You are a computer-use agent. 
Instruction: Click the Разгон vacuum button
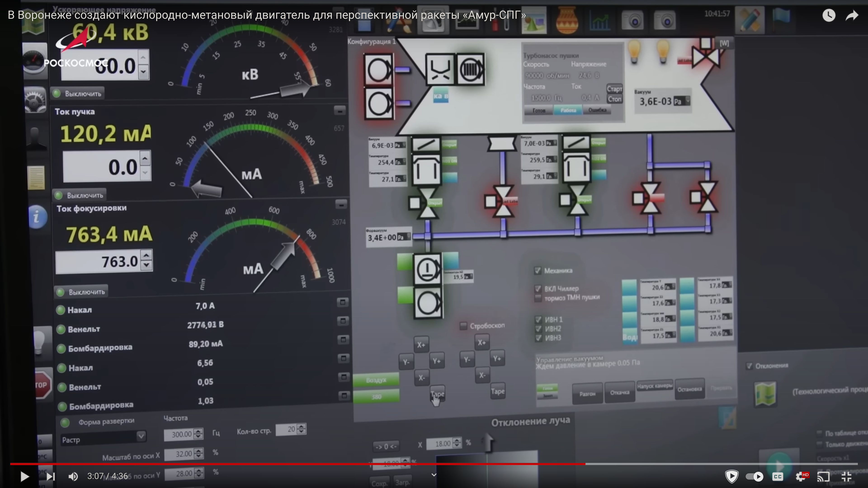(587, 393)
